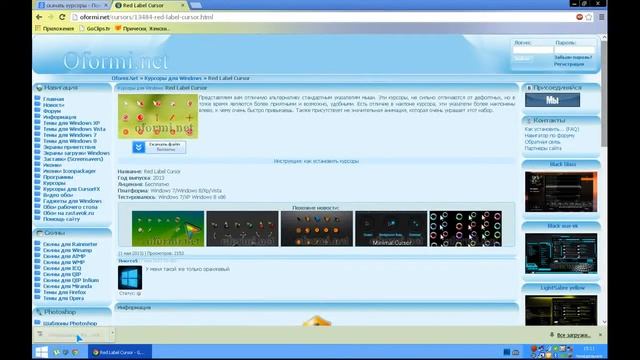The image size is (640, 360).
Task: Open the Забыли пароль? link
Action: (x=573, y=58)
